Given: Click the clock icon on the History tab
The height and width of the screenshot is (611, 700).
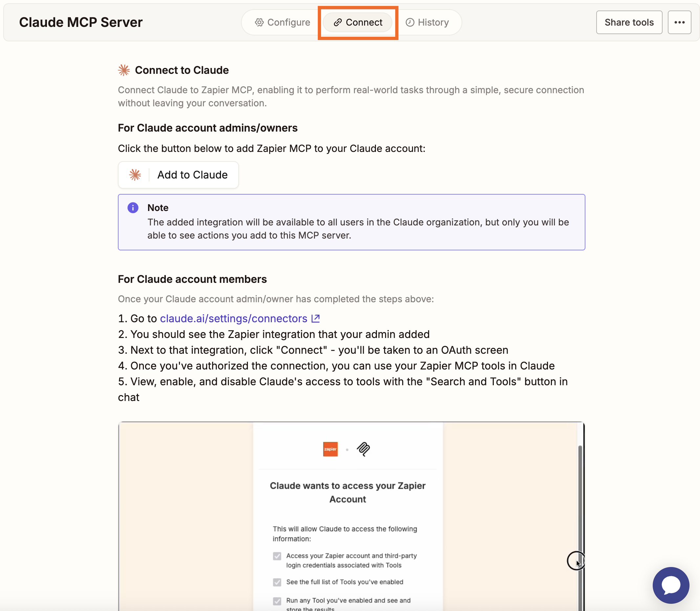Looking at the screenshot, I should pos(410,22).
